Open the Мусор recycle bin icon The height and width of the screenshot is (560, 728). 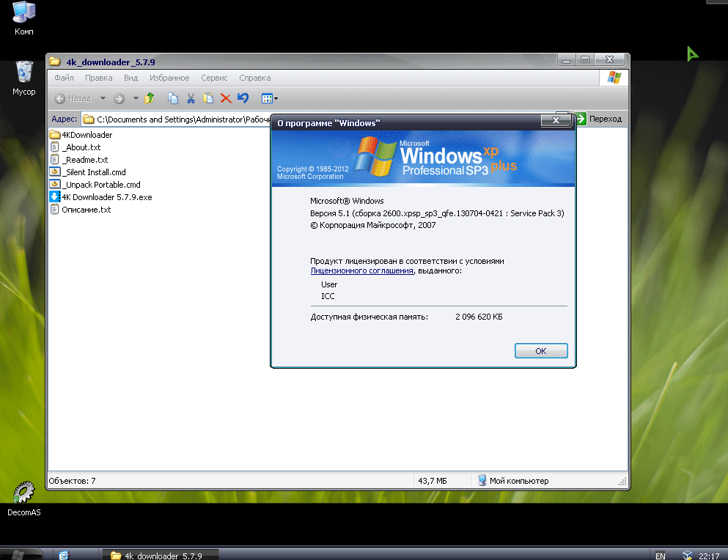24,72
